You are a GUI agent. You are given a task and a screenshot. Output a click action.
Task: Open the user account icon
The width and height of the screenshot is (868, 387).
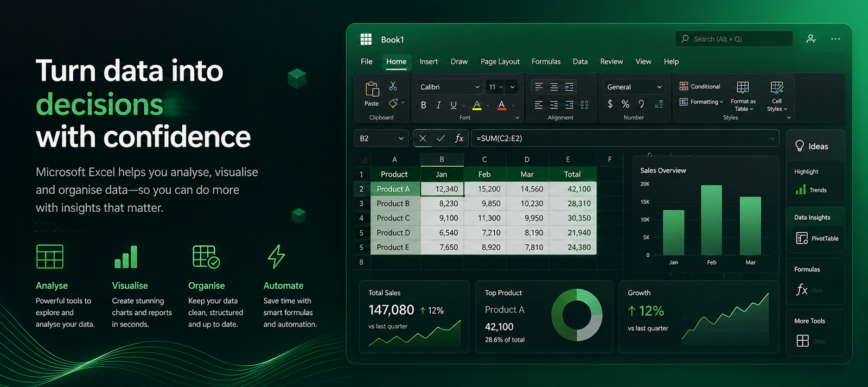click(811, 39)
